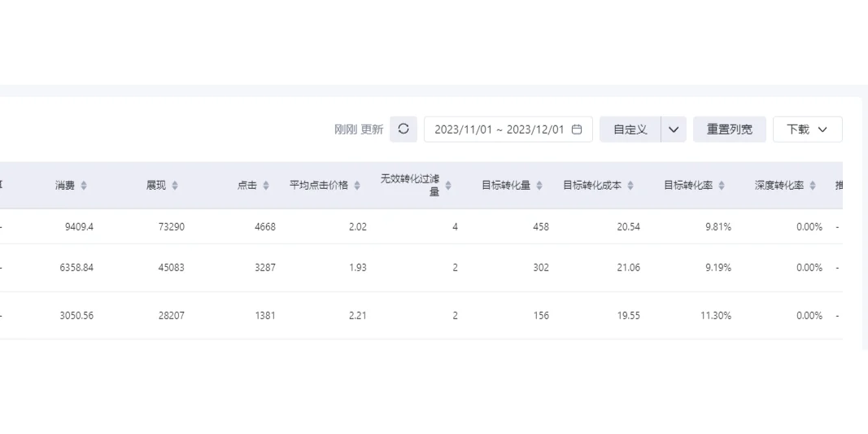Sort by 目标转化率 column sort icon
The image size is (868, 434).
pos(722,186)
